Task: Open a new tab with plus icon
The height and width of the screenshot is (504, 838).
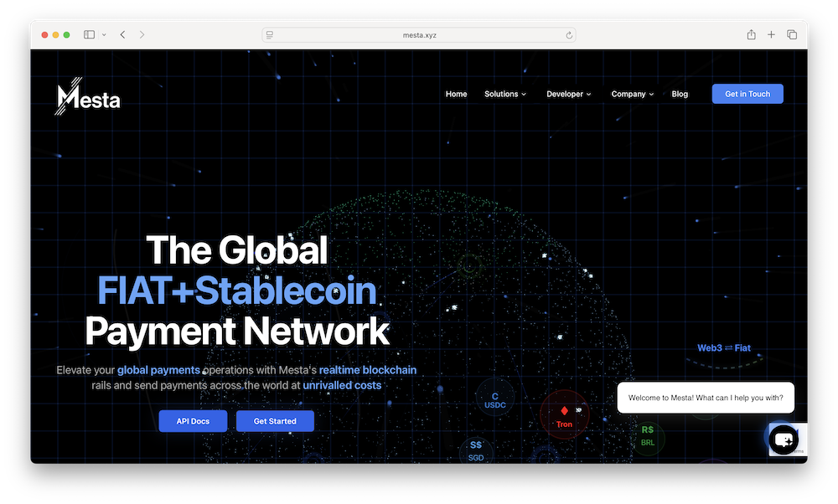Action: tap(771, 34)
